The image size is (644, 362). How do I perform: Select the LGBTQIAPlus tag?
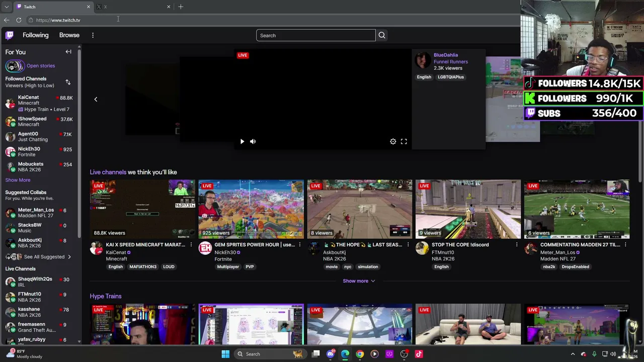[x=451, y=77]
